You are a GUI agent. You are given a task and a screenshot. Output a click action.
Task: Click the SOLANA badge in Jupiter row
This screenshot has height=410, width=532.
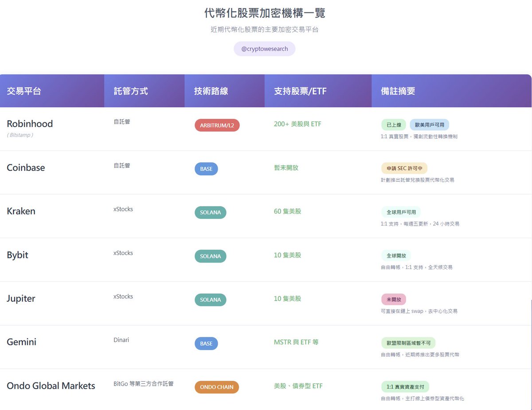[x=211, y=300]
